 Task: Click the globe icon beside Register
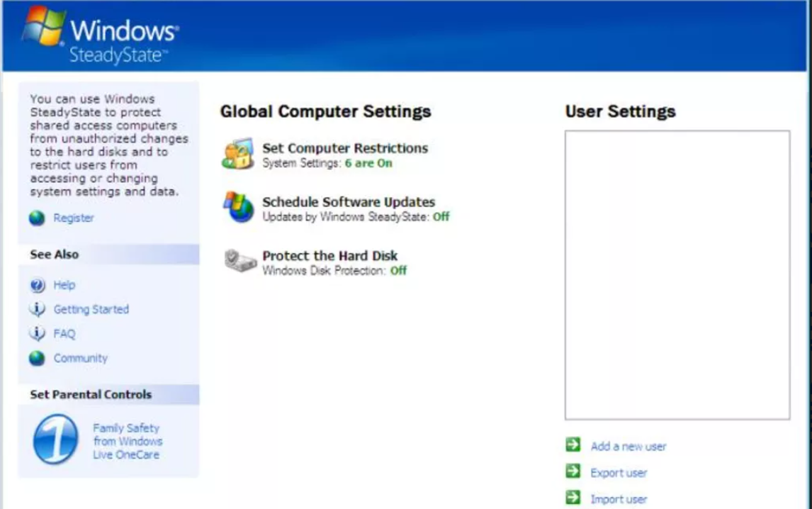click(x=38, y=218)
